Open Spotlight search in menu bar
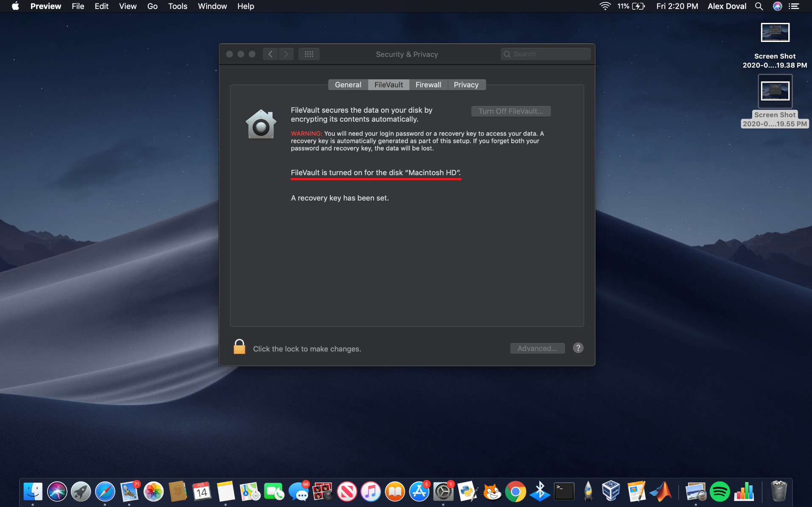Viewport: 812px width, 507px height. (x=759, y=6)
